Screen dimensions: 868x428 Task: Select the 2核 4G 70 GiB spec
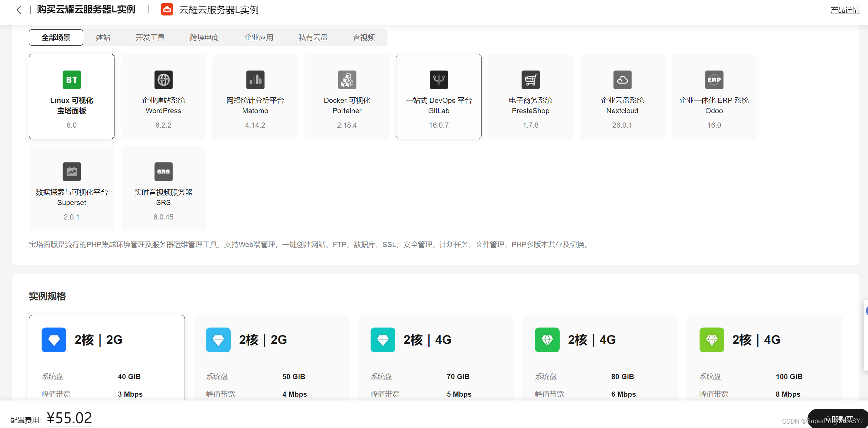pyautogui.click(x=436, y=358)
